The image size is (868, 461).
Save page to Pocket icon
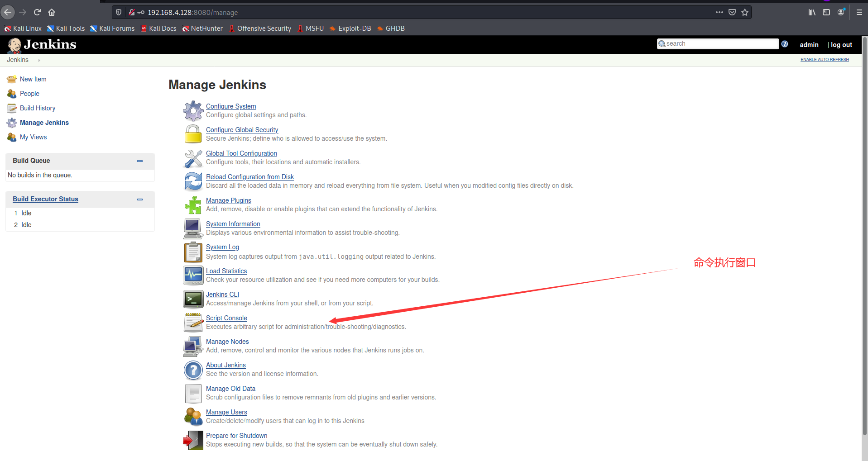(x=732, y=12)
